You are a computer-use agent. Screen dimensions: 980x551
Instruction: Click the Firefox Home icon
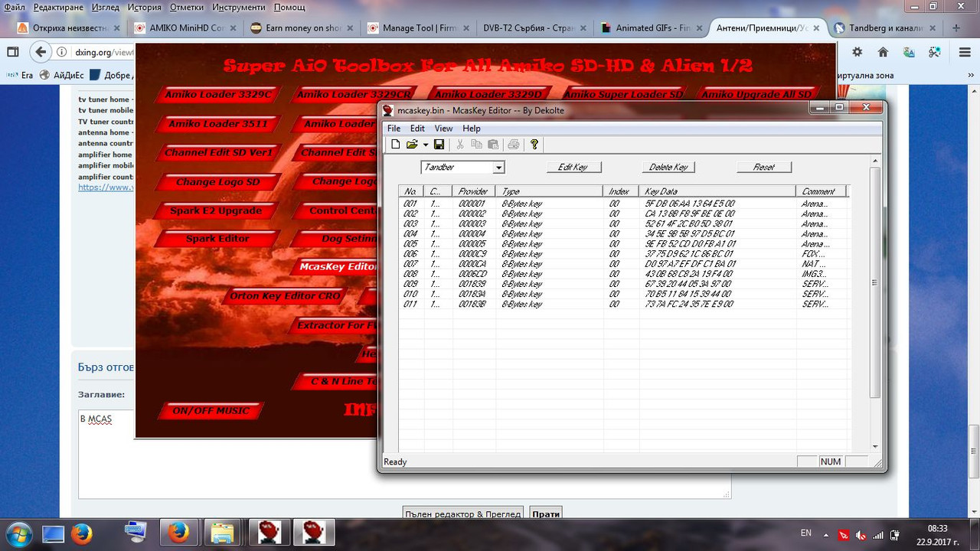pyautogui.click(x=883, y=53)
